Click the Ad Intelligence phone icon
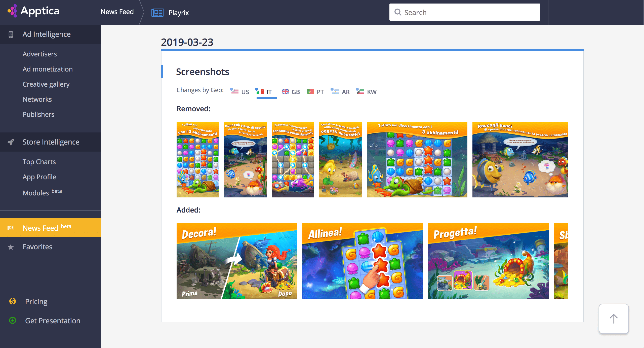This screenshot has width=644, height=348. 11,34
